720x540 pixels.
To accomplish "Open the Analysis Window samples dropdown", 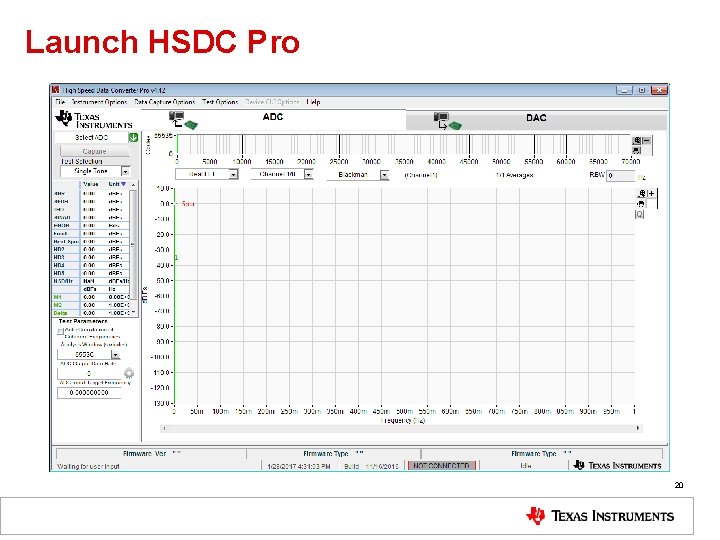I will click(x=115, y=355).
